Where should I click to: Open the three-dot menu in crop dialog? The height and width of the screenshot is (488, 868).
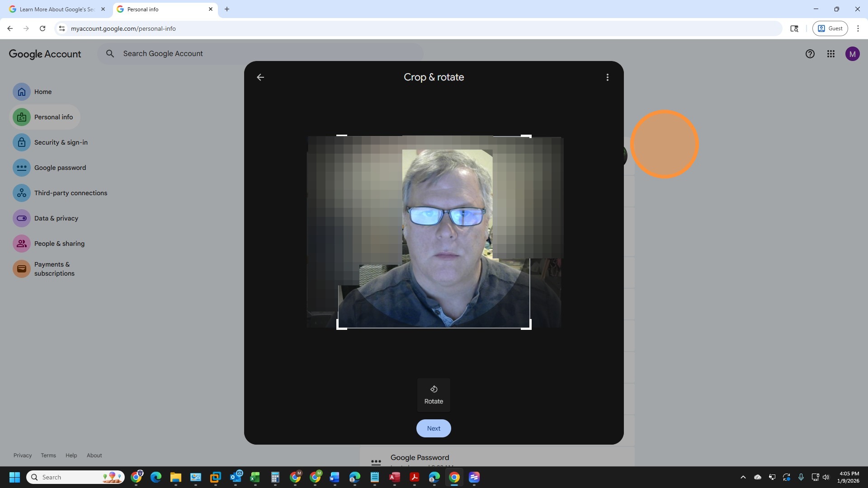tap(607, 77)
